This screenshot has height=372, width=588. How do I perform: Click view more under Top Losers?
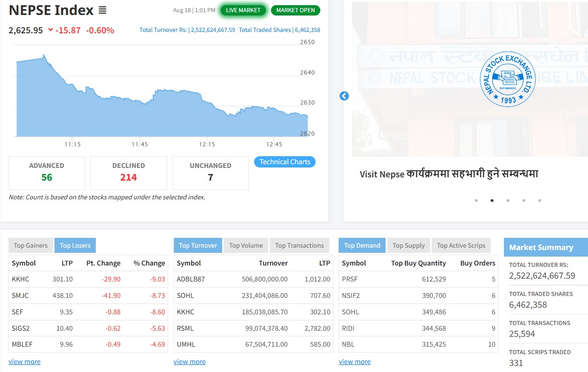point(24,362)
